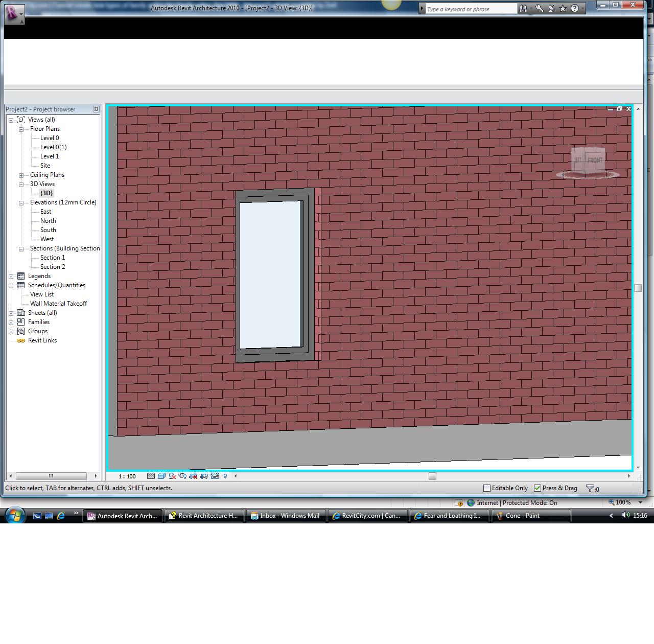
Task: Open the Rendering dialog teapot icon
Action: pos(182,476)
